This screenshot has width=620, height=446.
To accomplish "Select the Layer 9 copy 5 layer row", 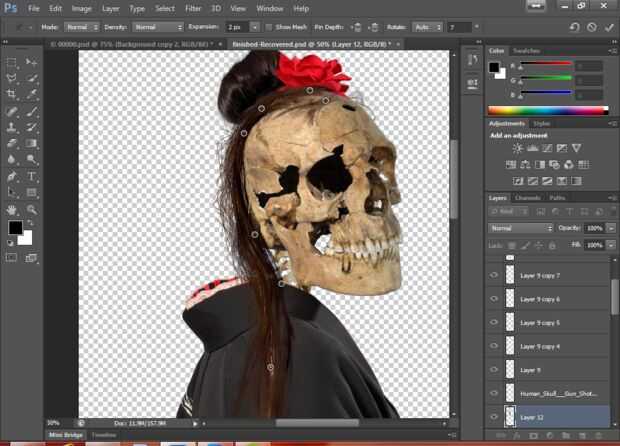I will (x=548, y=322).
